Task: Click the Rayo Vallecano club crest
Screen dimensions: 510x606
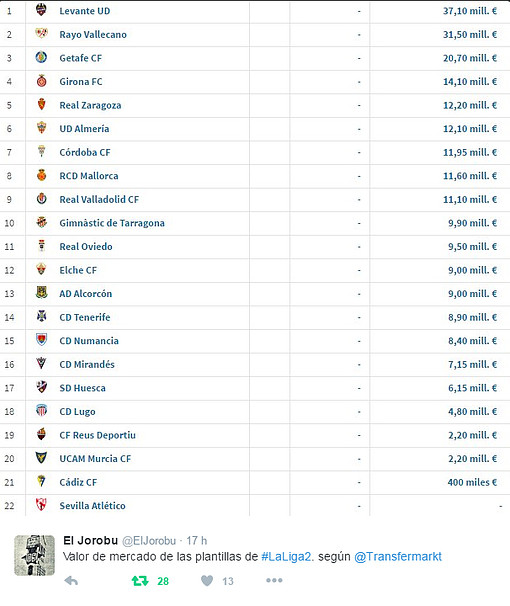Action: coord(41,33)
